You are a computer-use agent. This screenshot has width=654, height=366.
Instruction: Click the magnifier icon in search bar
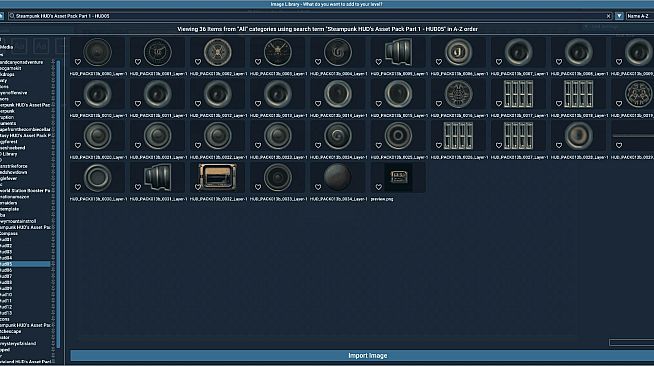click(x=12, y=16)
